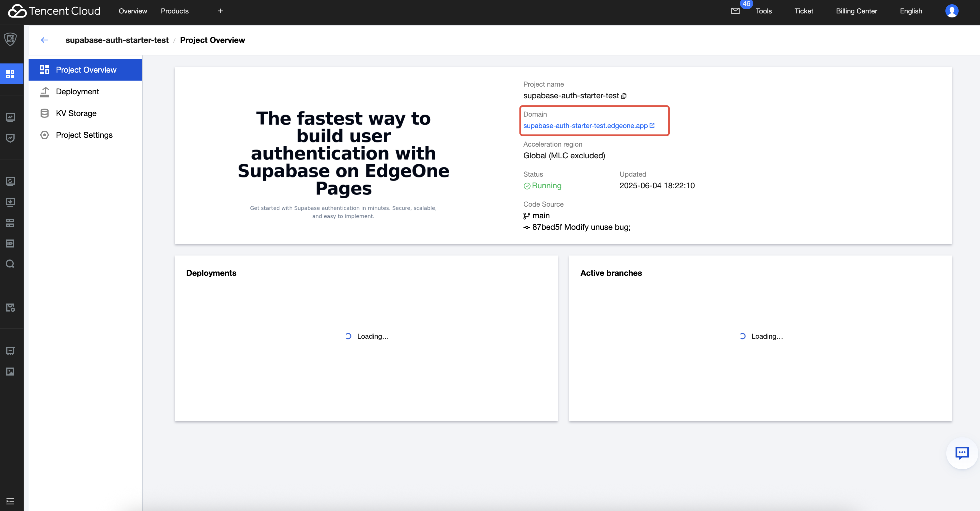Open supabase-auth-starter-test.edgeone.app domain link

pos(585,125)
